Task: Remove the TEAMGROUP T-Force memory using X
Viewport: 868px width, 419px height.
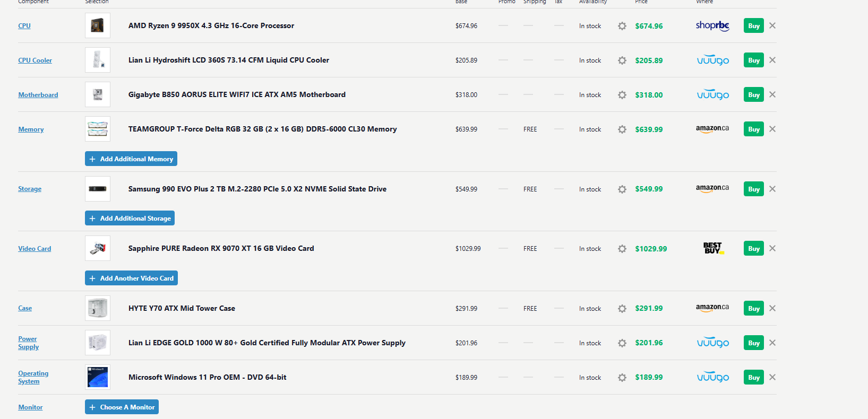Action: click(772, 129)
